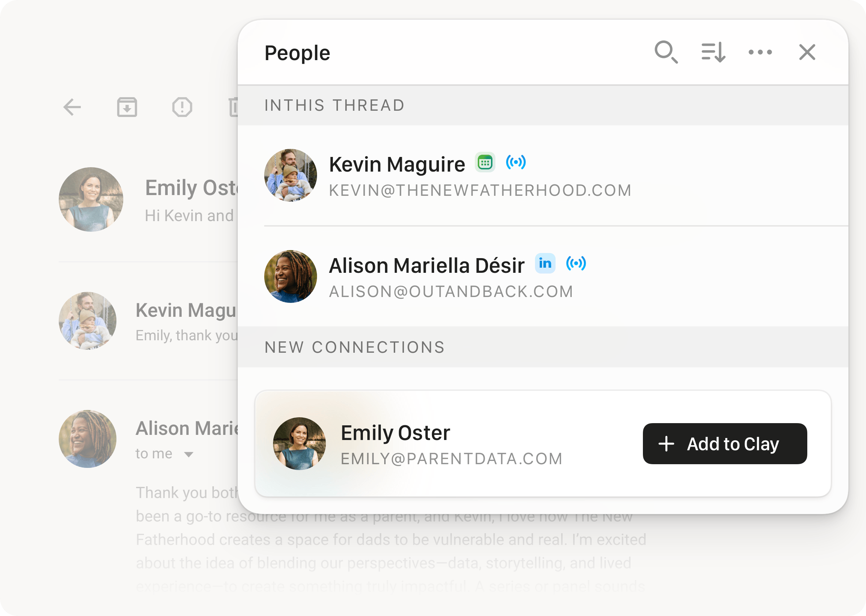Select Emily Oster's name in New Connections card
Screen dimensions: 866x616
[x=396, y=433]
